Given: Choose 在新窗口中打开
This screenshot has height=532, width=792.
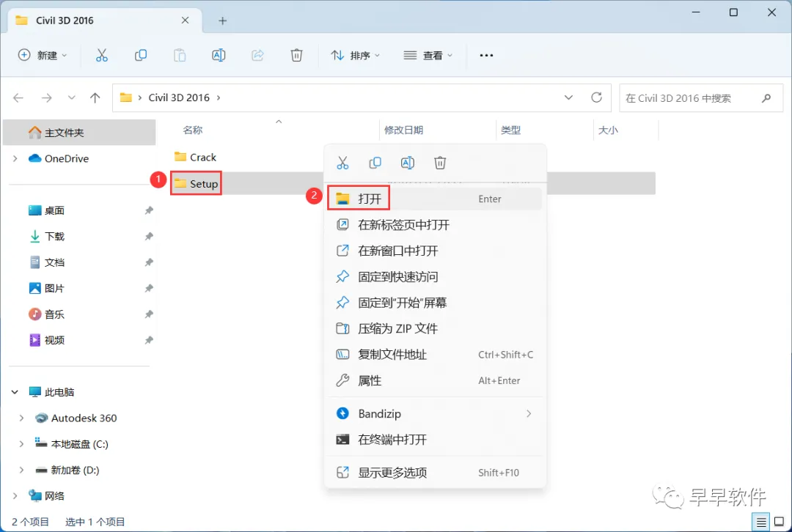Looking at the screenshot, I should click(435, 251).
